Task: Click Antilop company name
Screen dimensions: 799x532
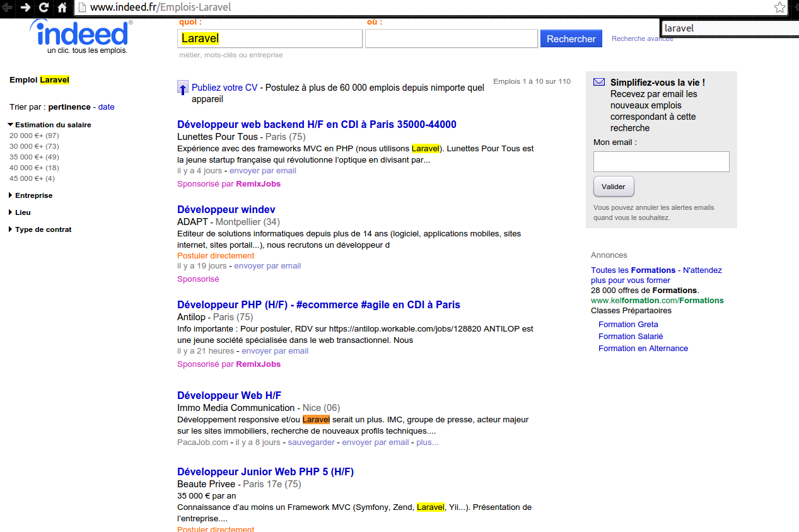Action: tap(191, 317)
